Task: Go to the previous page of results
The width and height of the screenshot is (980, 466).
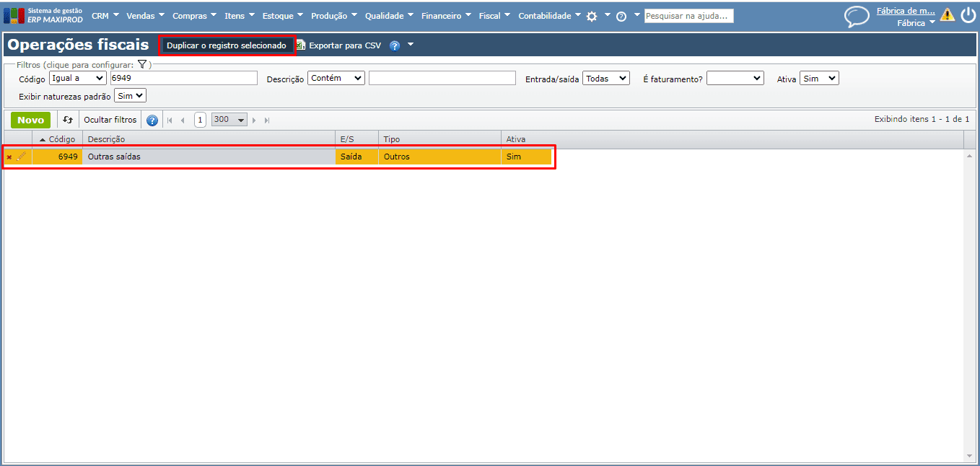Action: pyautogui.click(x=183, y=120)
